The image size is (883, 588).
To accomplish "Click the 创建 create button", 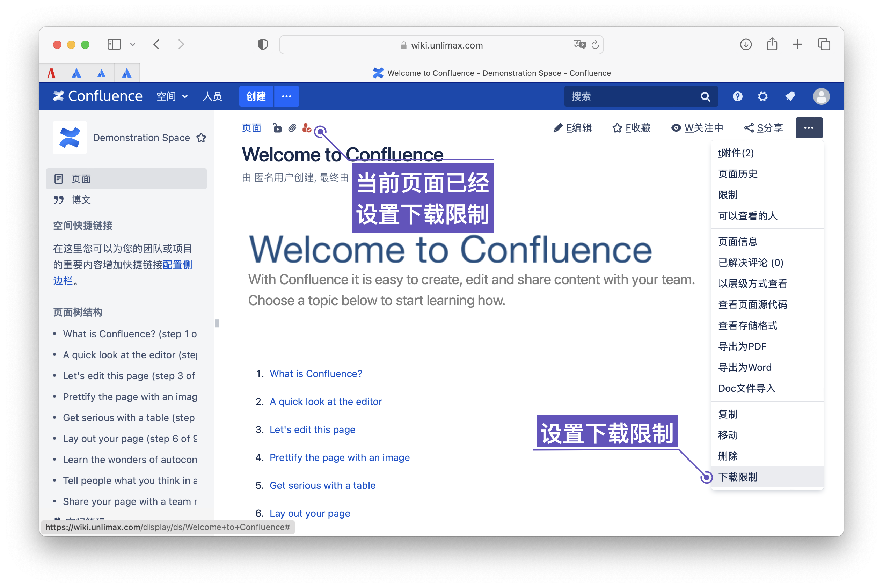I will 256,96.
